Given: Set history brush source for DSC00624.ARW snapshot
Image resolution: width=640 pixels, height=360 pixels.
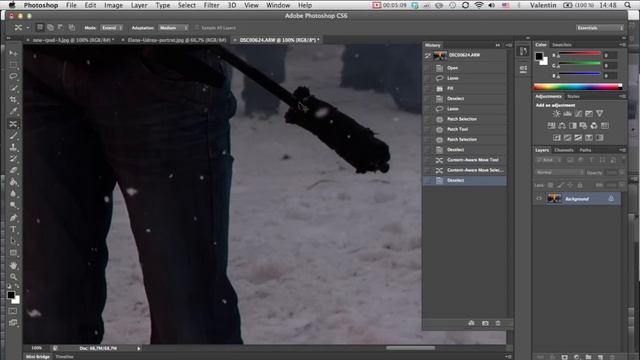Looking at the screenshot, I should coord(427,55).
